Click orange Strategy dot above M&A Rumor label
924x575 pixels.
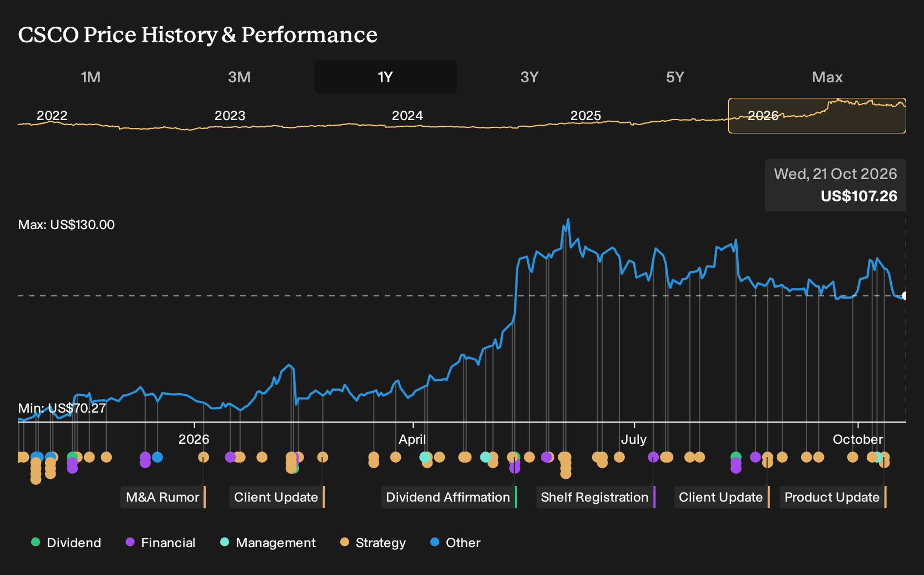pos(203,457)
